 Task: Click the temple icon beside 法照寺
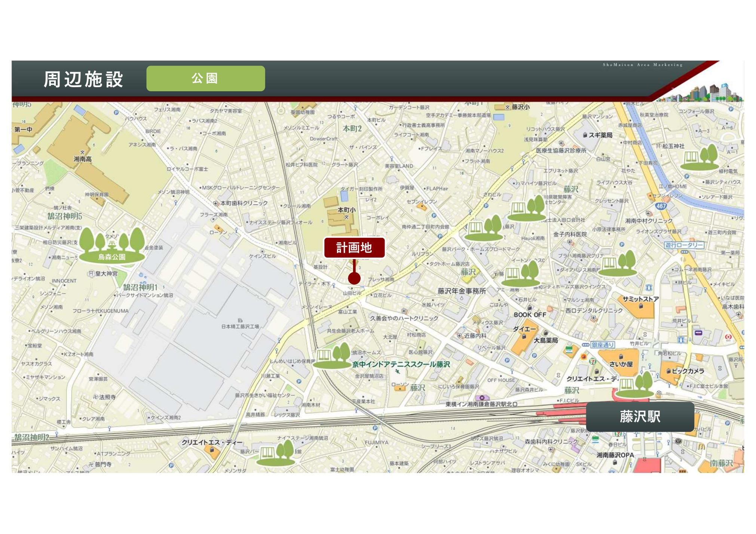pyautogui.click(x=95, y=397)
